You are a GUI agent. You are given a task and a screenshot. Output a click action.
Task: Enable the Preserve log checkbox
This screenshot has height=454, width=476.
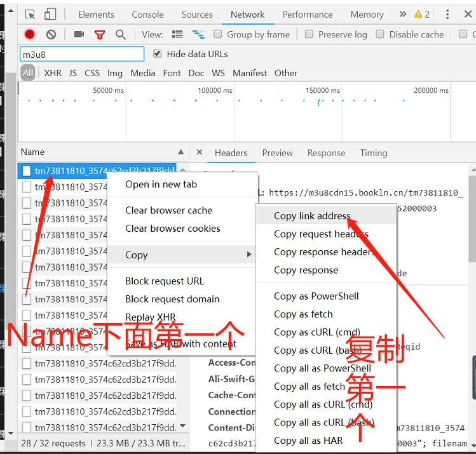(309, 34)
